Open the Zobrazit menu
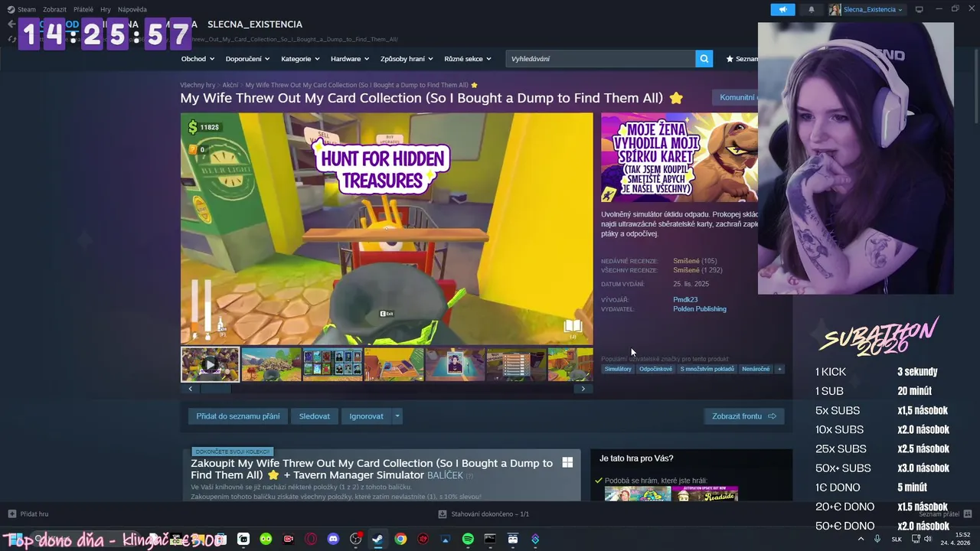Viewport: 980px width, 551px height. click(54, 9)
